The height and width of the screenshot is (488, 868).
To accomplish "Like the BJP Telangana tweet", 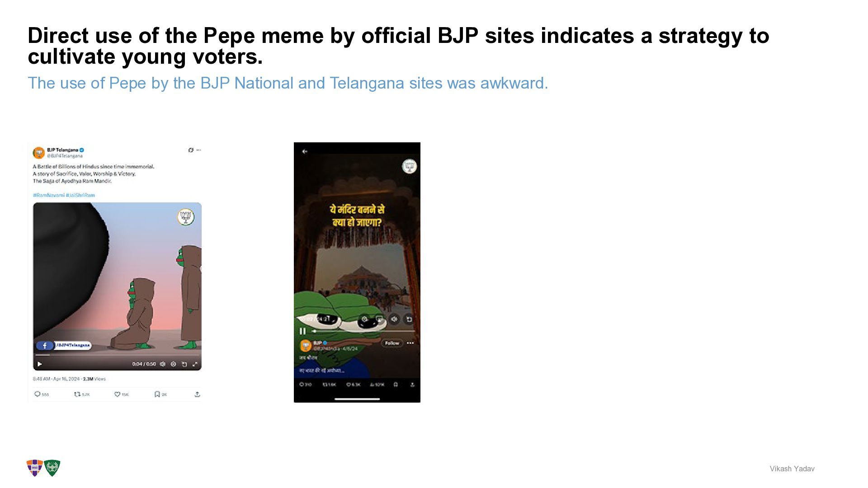I will point(117,394).
